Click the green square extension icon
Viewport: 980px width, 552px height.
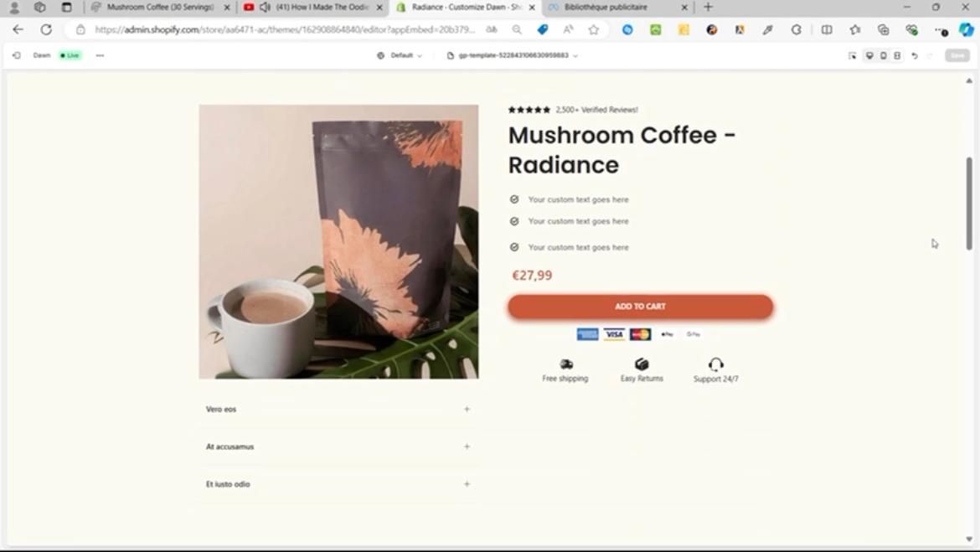click(x=656, y=29)
